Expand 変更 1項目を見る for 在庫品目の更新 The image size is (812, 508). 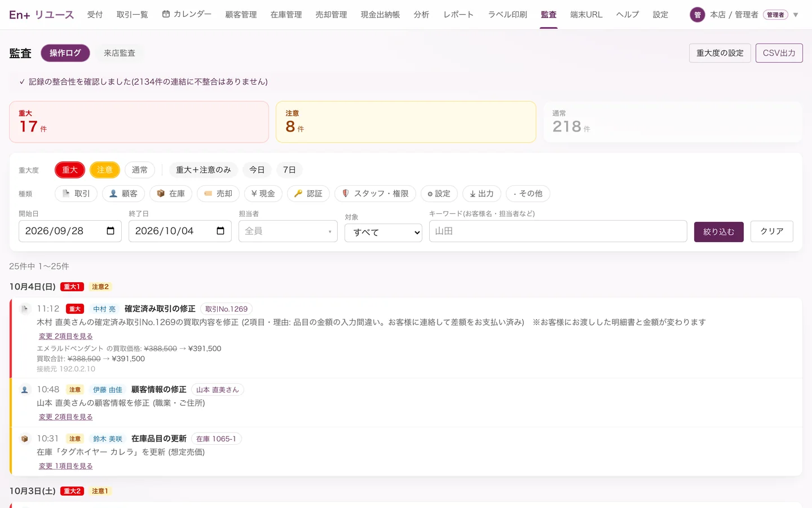(x=65, y=466)
